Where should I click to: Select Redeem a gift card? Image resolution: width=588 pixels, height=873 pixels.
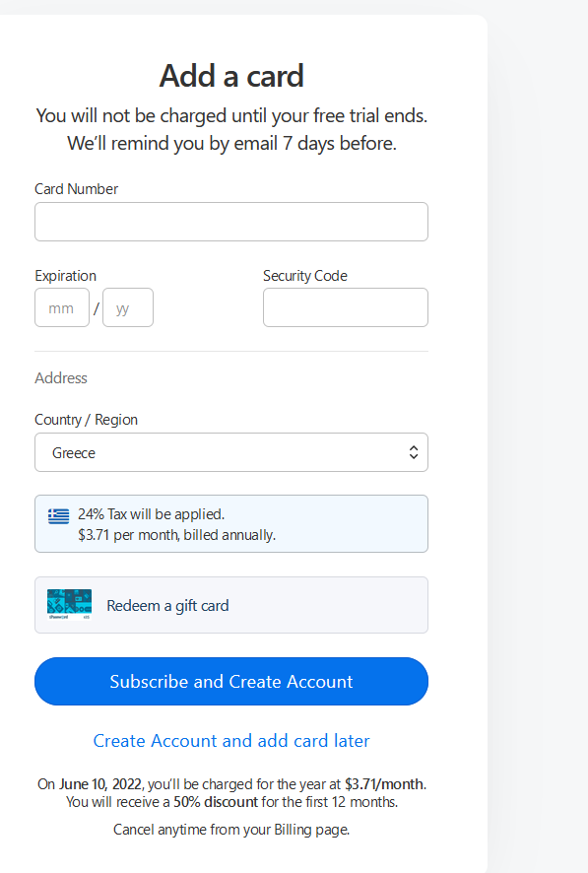[231, 605]
